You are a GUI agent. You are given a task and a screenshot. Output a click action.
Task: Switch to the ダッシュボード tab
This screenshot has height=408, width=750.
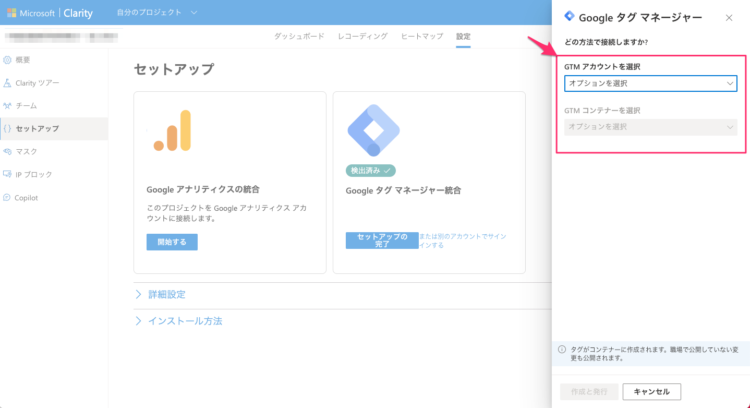click(x=299, y=36)
